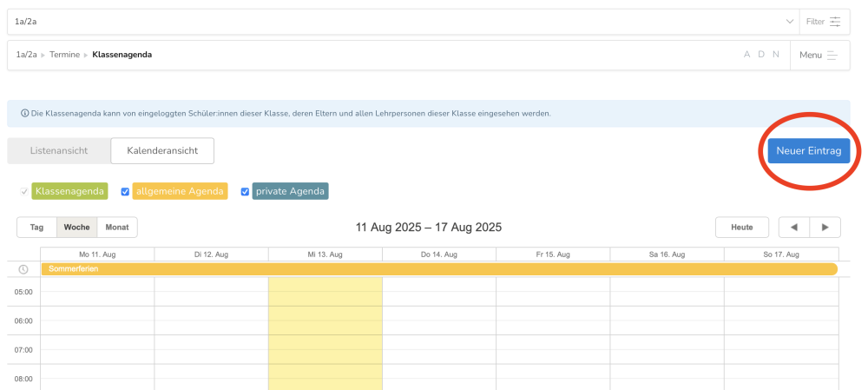Uncheck the allgemeine Agenda checkbox
This screenshot has width=868, height=390.
(125, 191)
